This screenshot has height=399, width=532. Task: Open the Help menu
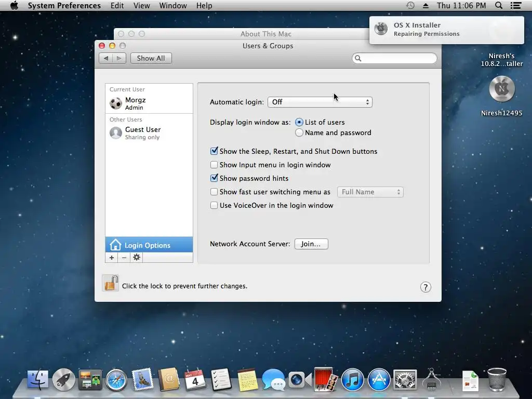(x=204, y=5)
